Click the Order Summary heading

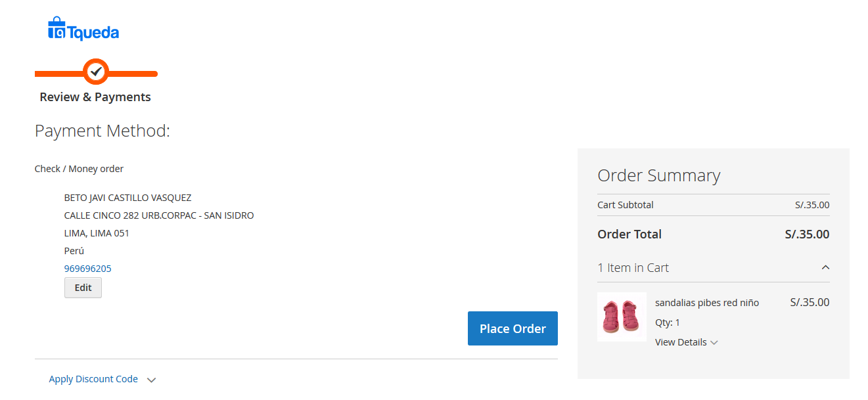pos(658,175)
